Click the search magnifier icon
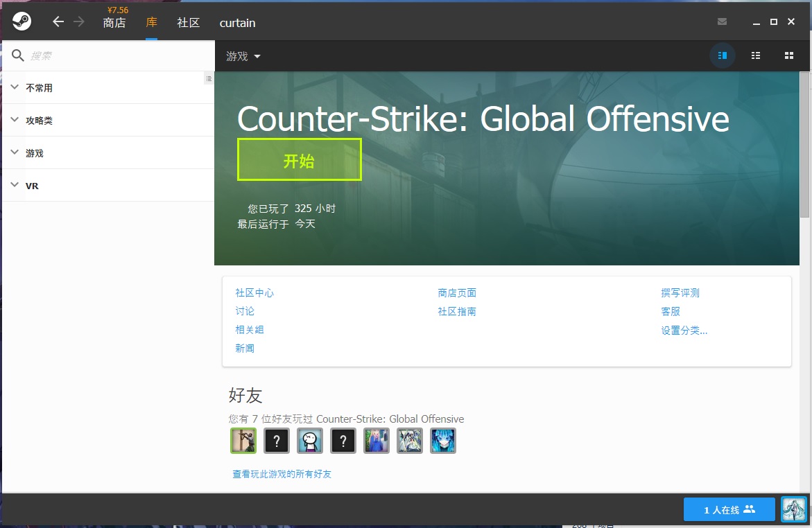The image size is (812, 528). click(x=17, y=55)
